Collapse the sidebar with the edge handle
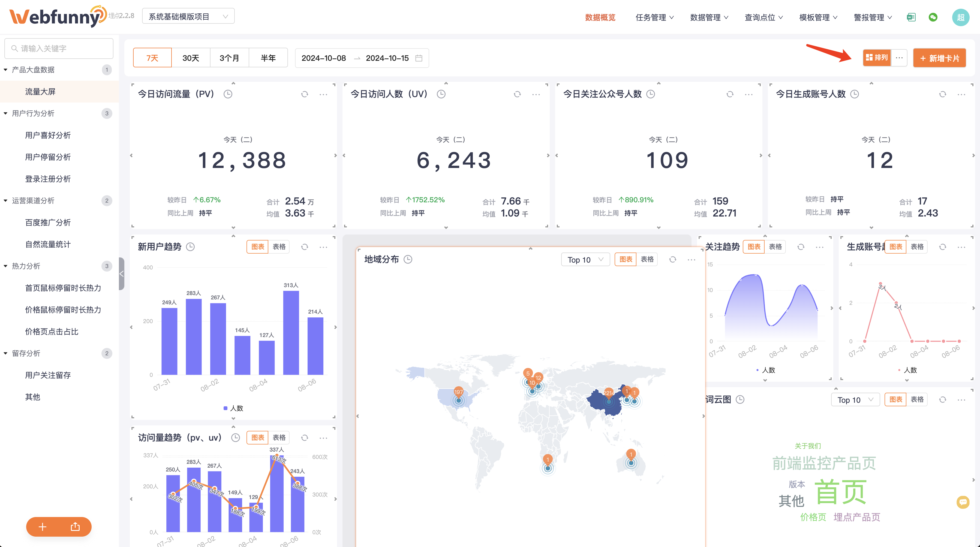 pyautogui.click(x=121, y=273)
